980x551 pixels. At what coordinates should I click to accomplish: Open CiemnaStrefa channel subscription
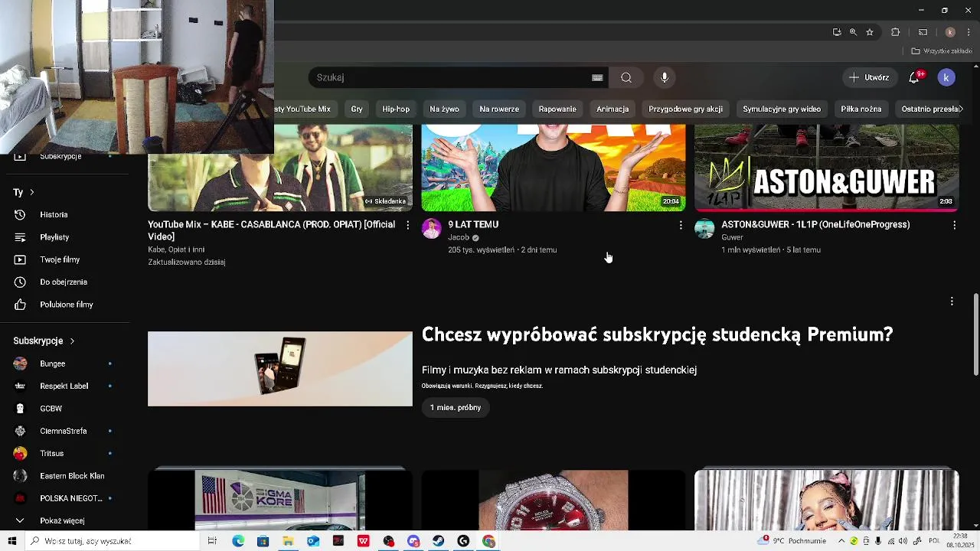[65, 431]
